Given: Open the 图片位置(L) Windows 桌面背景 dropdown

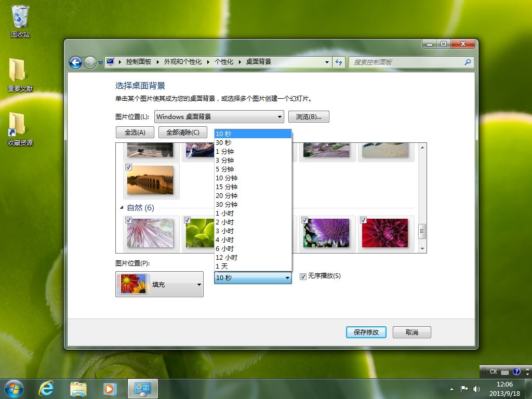Looking at the screenshot, I should tap(219, 117).
